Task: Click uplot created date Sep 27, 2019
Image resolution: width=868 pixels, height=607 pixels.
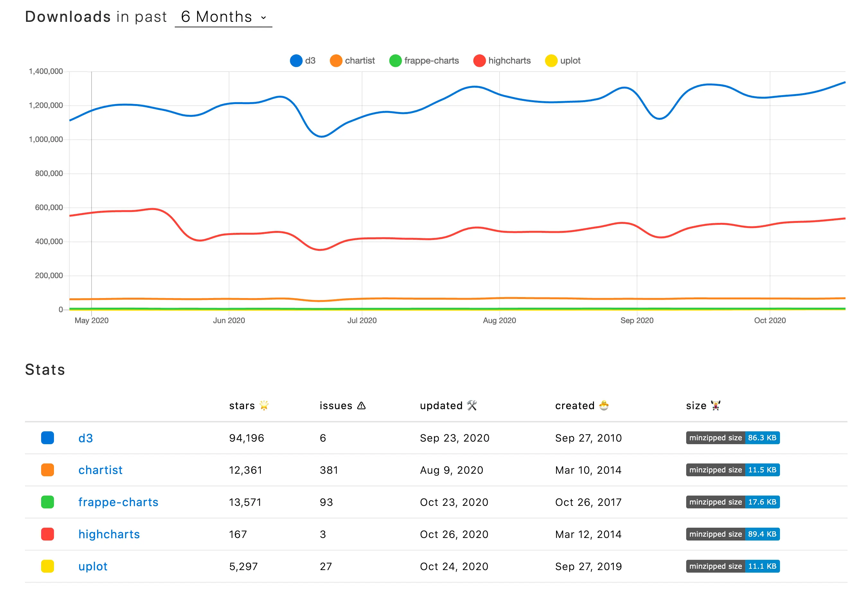Action: coord(589,567)
